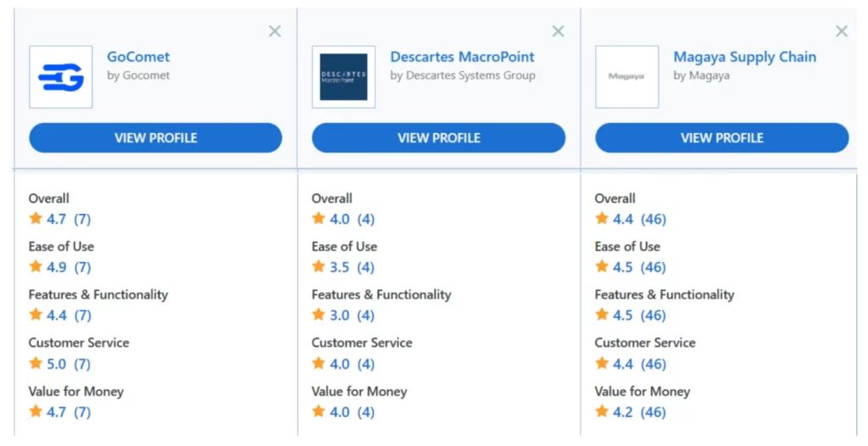The height and width of the screenshot is (446, 868).
Task: Click GoComet column 'Overall' label
Action: [48, 198]
